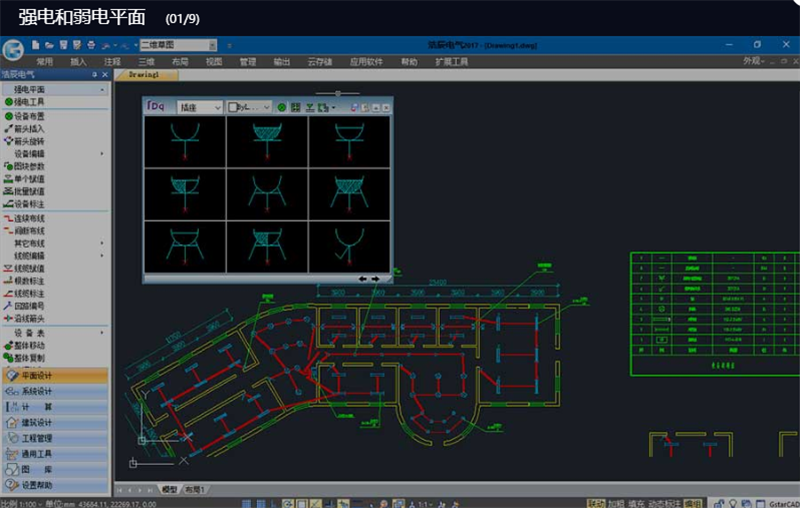This screenshot has width=800, height=508.
Task: Switch to the 布局1 layout tab
Action: [x=195, y=490]
